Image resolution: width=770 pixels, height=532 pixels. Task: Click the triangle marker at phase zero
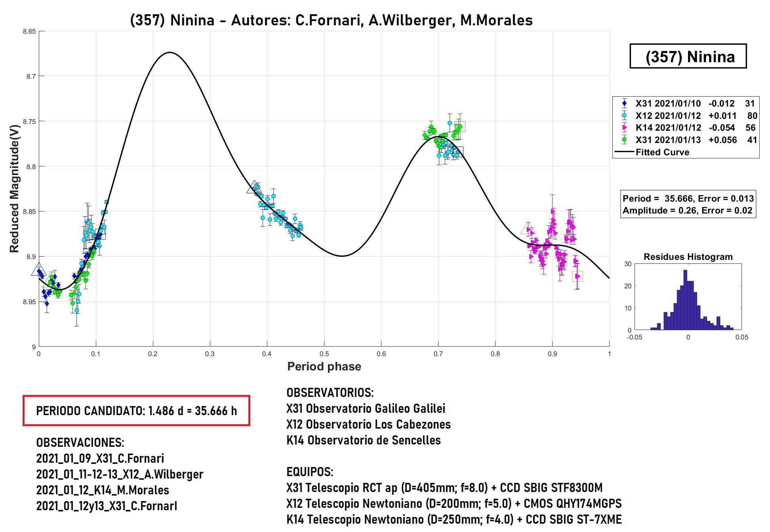[x=39, y=270]
